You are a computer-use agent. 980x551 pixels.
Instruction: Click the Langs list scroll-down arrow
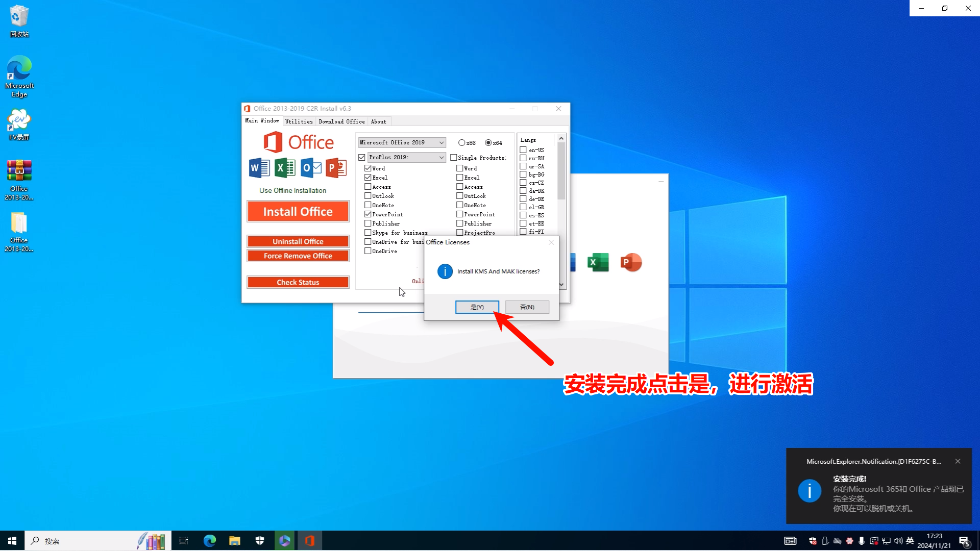point(561,285)
